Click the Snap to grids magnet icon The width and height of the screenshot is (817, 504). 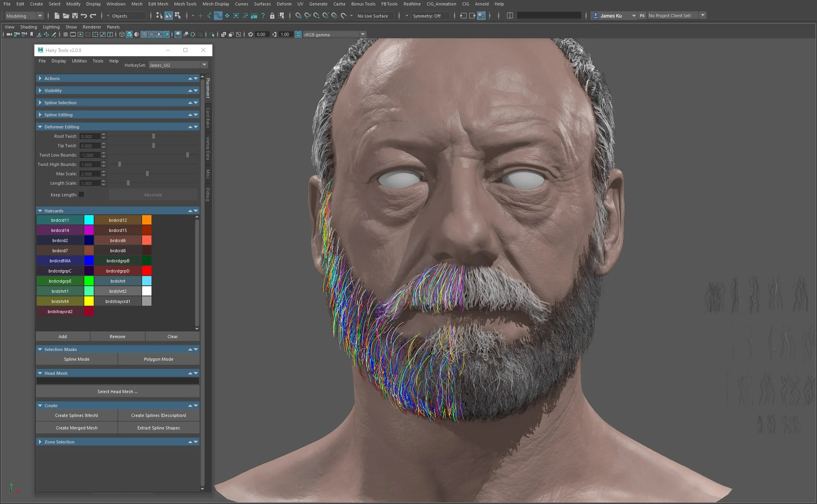pos(298,16)
